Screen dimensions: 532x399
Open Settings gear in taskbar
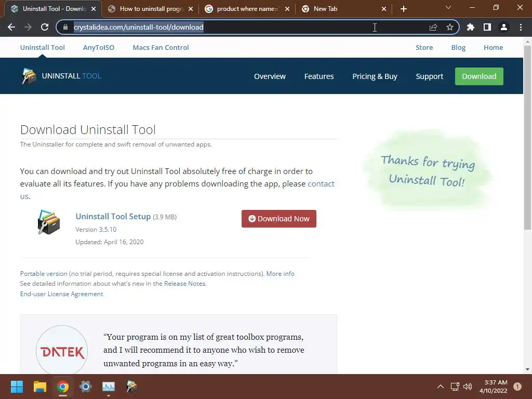point(86,387)
